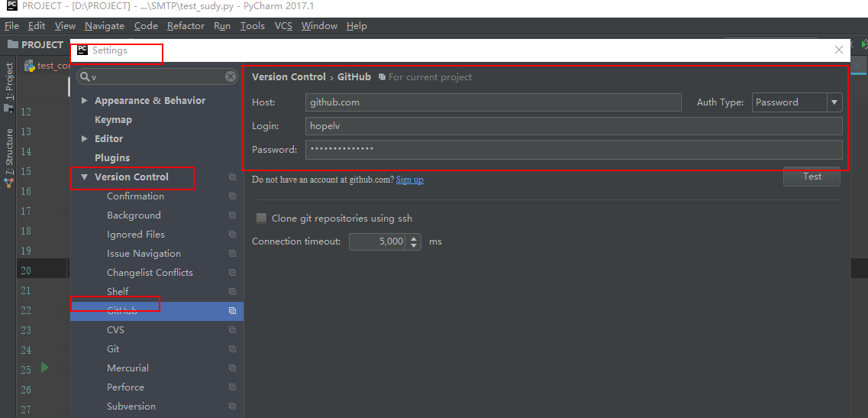This screenshot has width=868, height=418.
Task: Click the Test button
Action: click(x=812, y=177)
